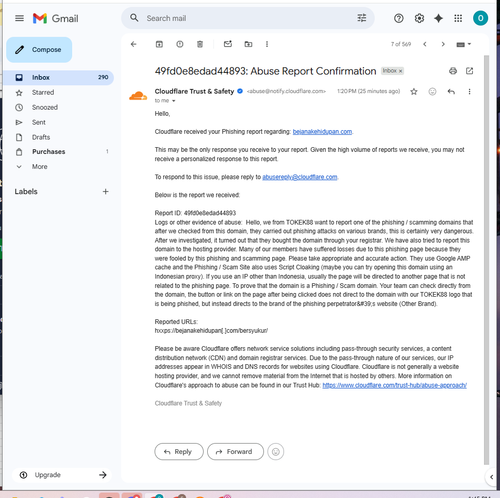Click the Compose button
The width and height of the screenshot is (500, 498).
tap(39, 50)
